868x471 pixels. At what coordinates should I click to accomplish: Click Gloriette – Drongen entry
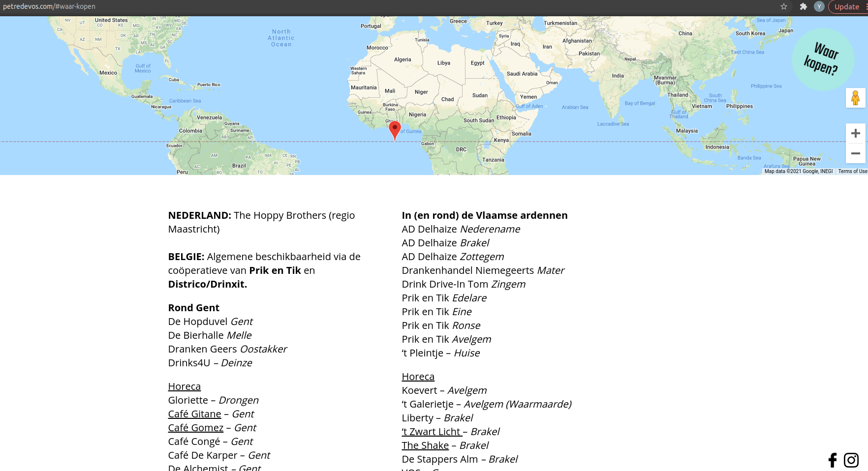click(x=214, y=400)
